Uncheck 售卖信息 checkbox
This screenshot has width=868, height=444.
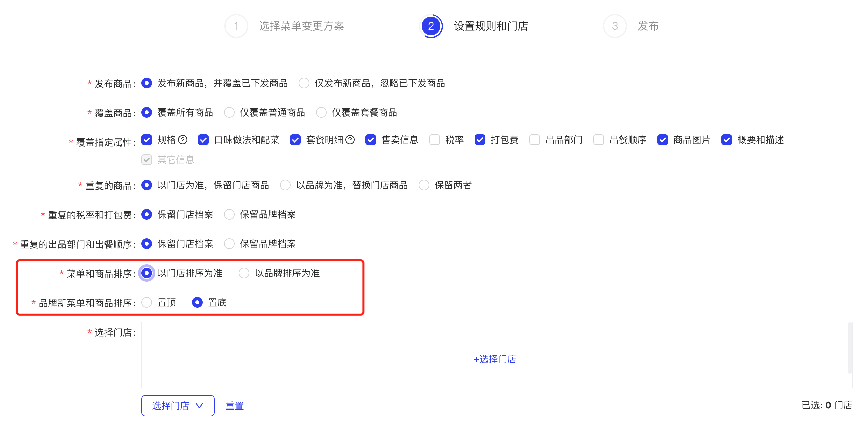point(371,139)
